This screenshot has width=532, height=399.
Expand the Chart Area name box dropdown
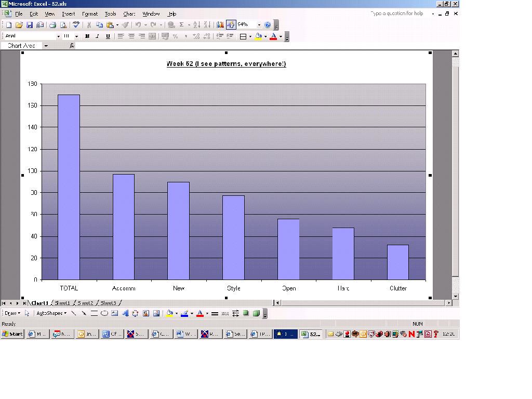(46, 46)
